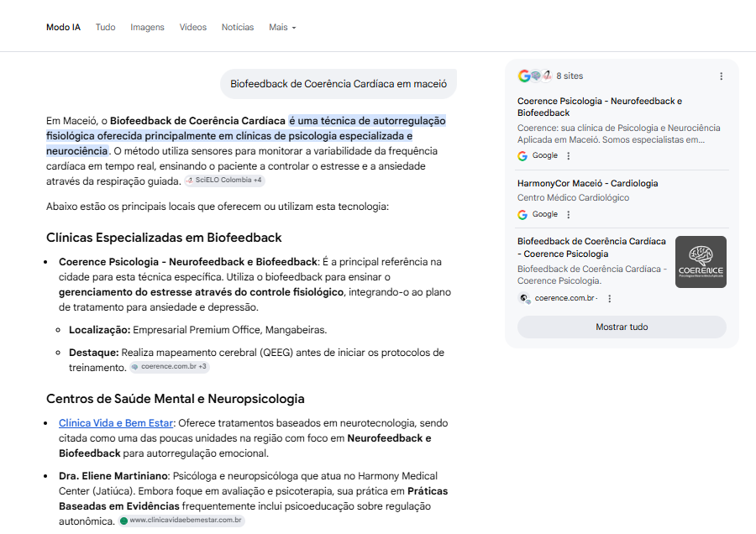
Task: Click the Centro Médico Cardiológico description text
Action: 573,197
